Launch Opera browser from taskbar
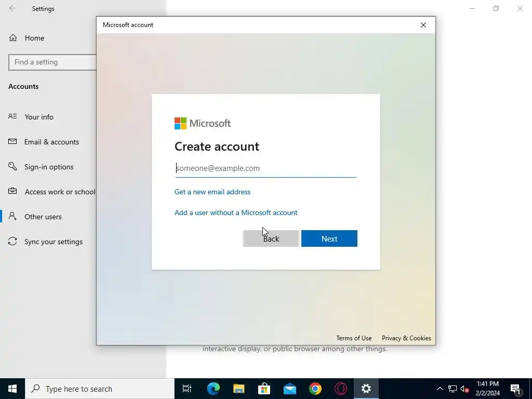The height and width of the screenshot is (399, 532). click(341, 389)
